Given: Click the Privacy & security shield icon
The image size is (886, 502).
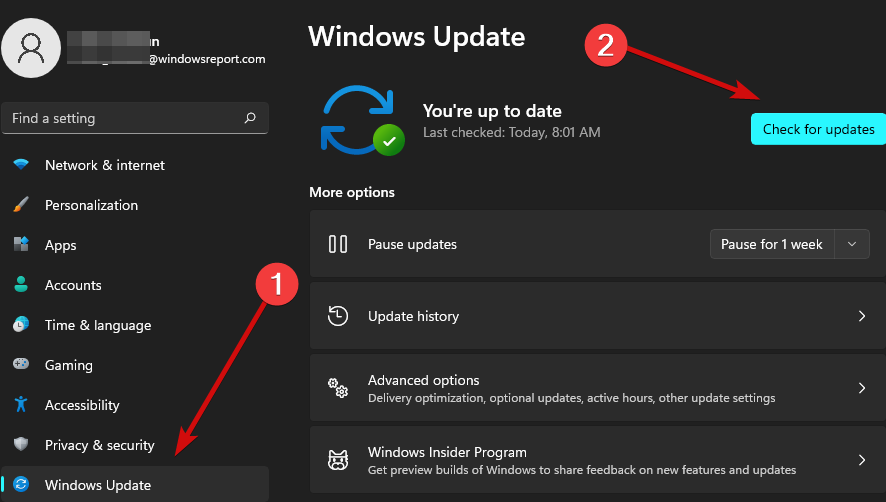Looking at the screenshot, I should 21,444.
